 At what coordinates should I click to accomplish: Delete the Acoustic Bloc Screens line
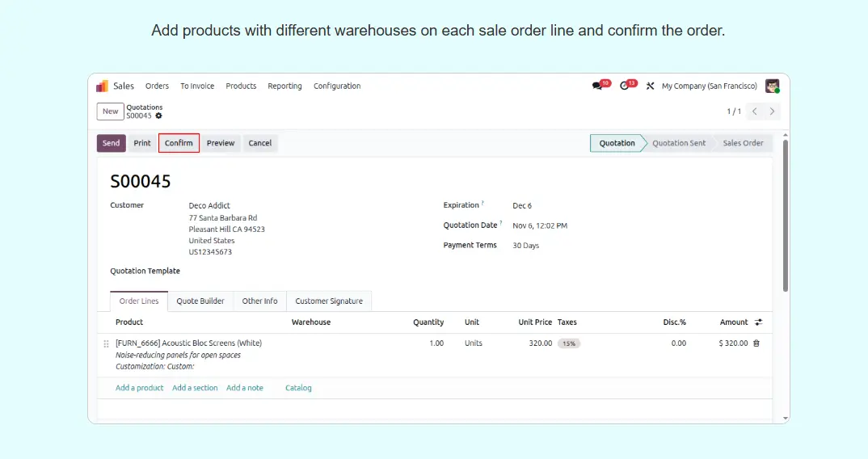pos(756,343)
